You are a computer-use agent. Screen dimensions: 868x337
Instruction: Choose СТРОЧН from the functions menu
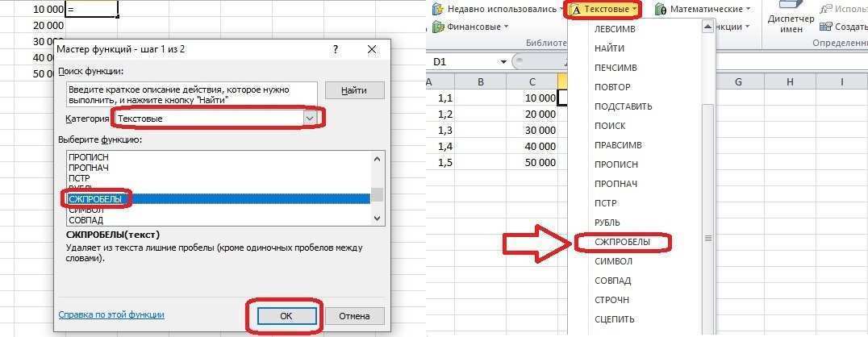pos(611,300)
